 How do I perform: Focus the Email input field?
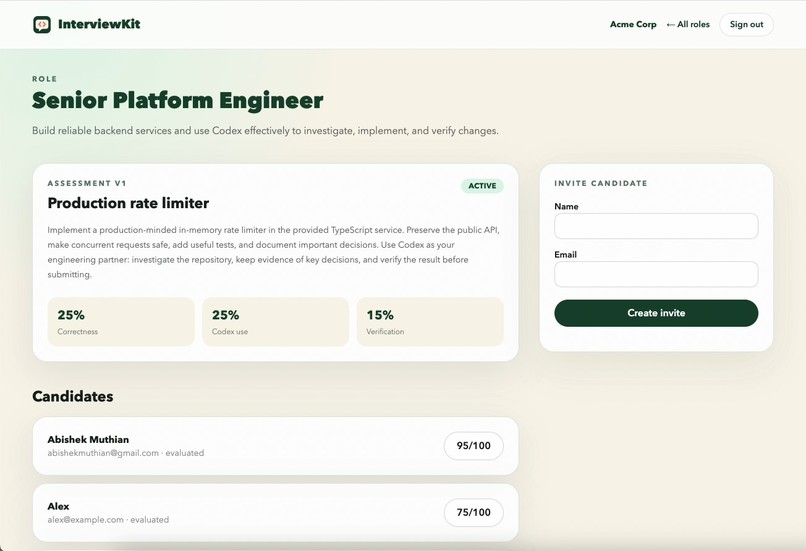656,274
